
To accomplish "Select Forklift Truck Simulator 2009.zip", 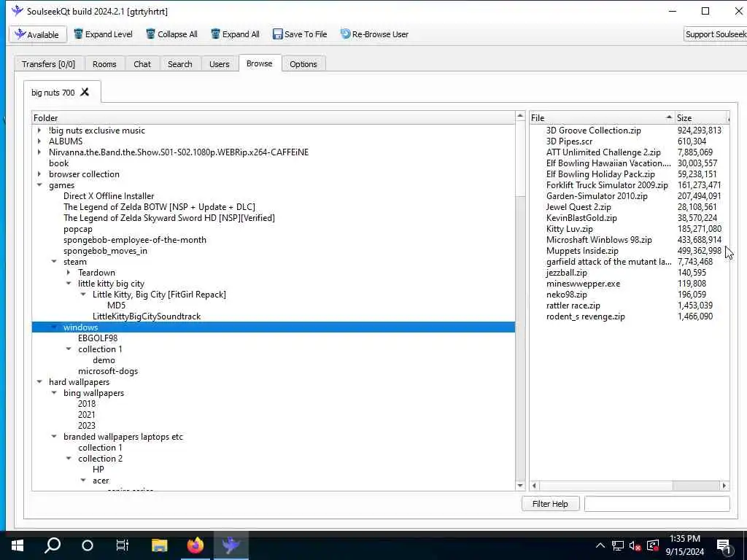I will click(x=607, y=184).
